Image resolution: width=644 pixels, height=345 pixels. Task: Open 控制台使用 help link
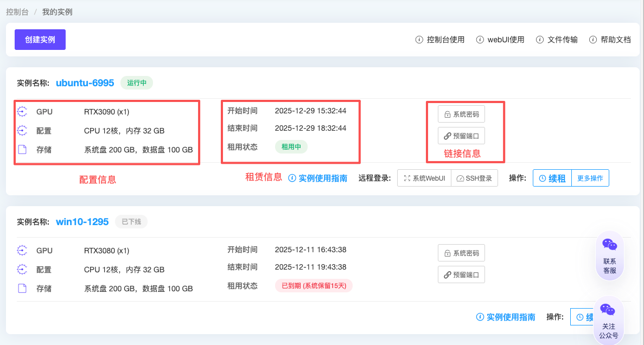click(x=440, y=40)
